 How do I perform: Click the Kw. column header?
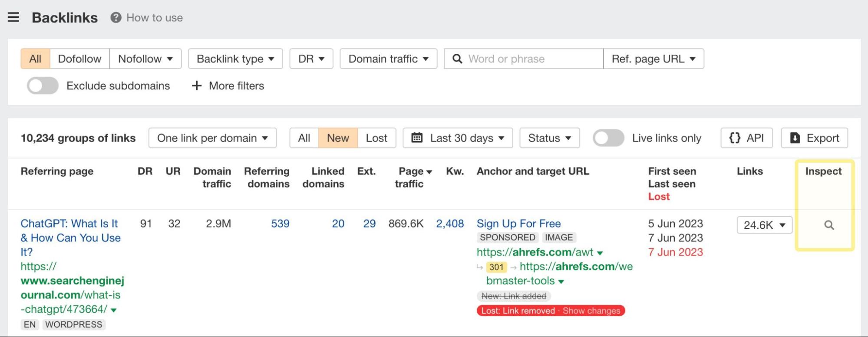pos(455,171)
